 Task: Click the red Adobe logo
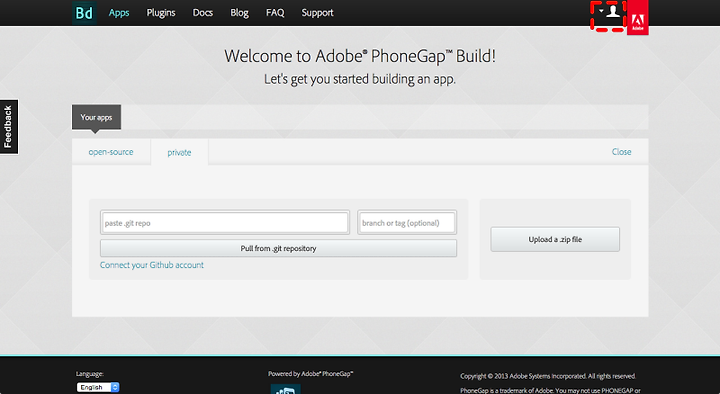pos(638,17)
